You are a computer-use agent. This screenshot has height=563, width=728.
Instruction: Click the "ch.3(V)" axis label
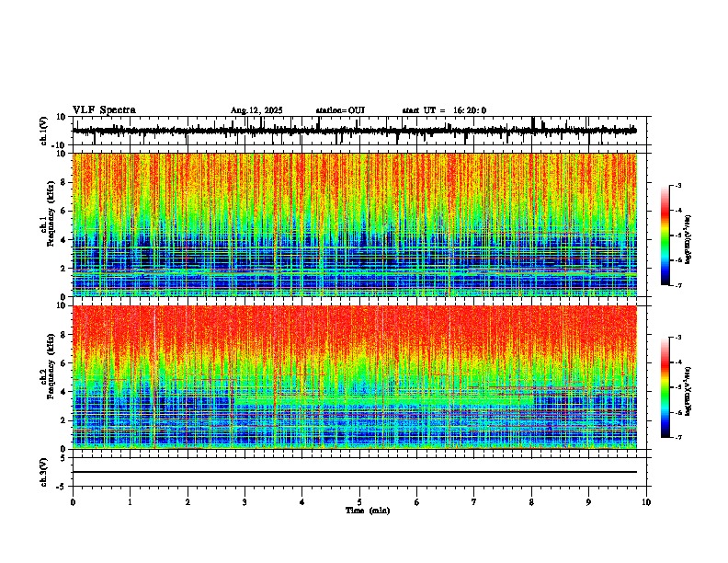(x=44, y=472)
